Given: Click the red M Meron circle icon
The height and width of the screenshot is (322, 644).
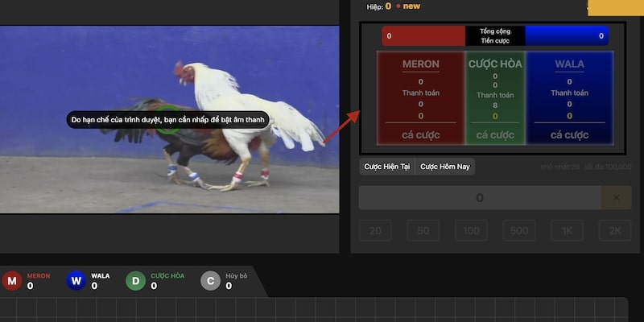Looking at the screenshot, I should click(11, 281).
